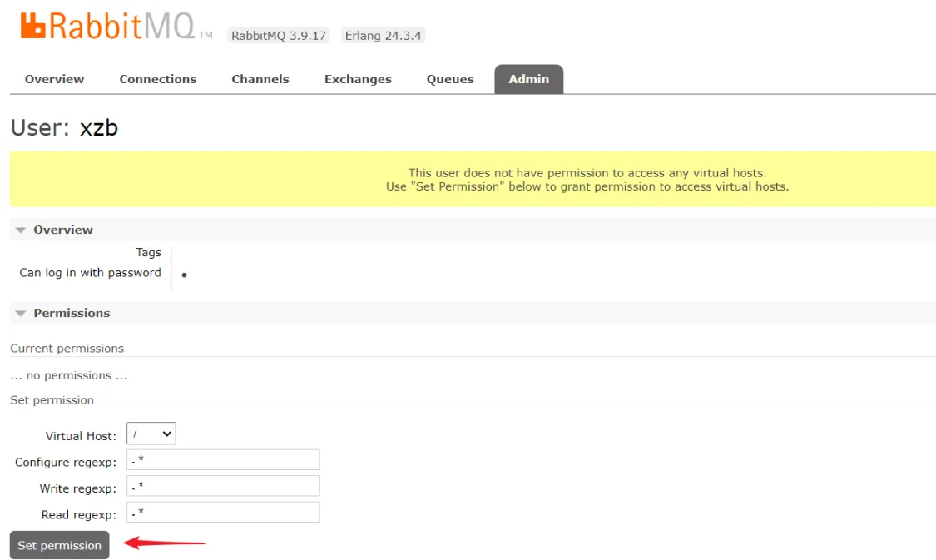
Task: Open the Overview tab
Action: 54,79
